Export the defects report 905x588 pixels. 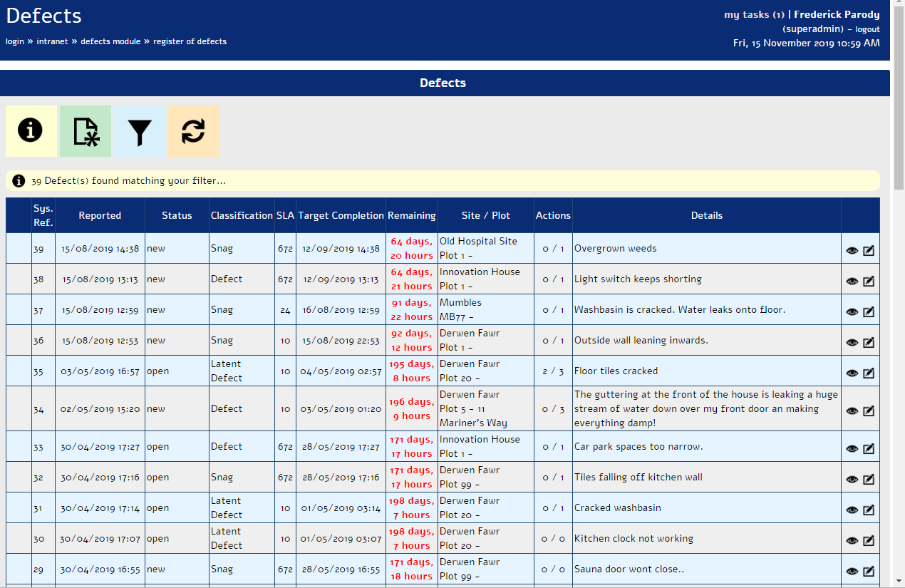coord(86,131)
